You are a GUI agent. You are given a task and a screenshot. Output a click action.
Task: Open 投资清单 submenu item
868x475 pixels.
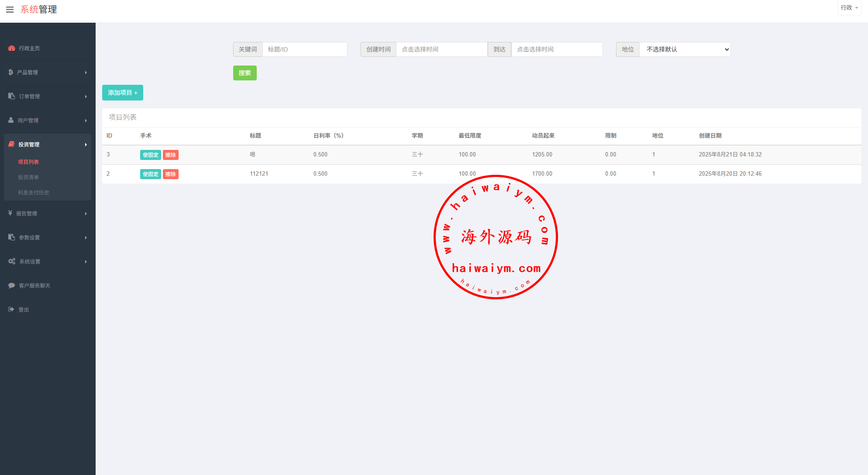[x=28, y=177]
